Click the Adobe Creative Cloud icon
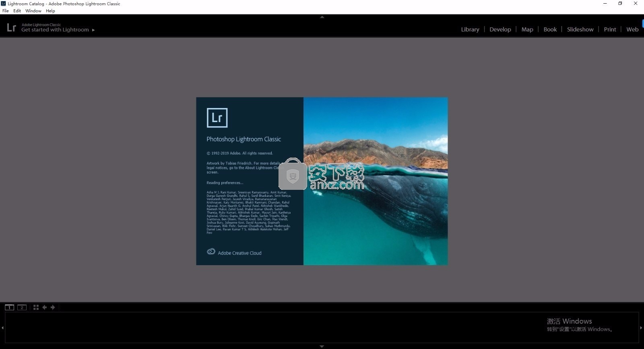This screenshot has width=644, height=349. (x=211, y=251)
